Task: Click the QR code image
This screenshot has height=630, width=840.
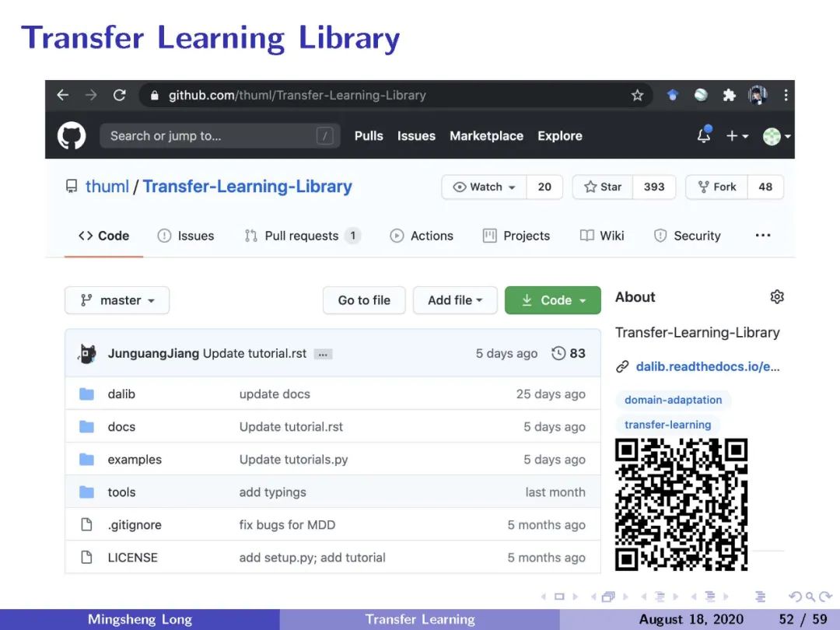Action: tap(681, 505)
